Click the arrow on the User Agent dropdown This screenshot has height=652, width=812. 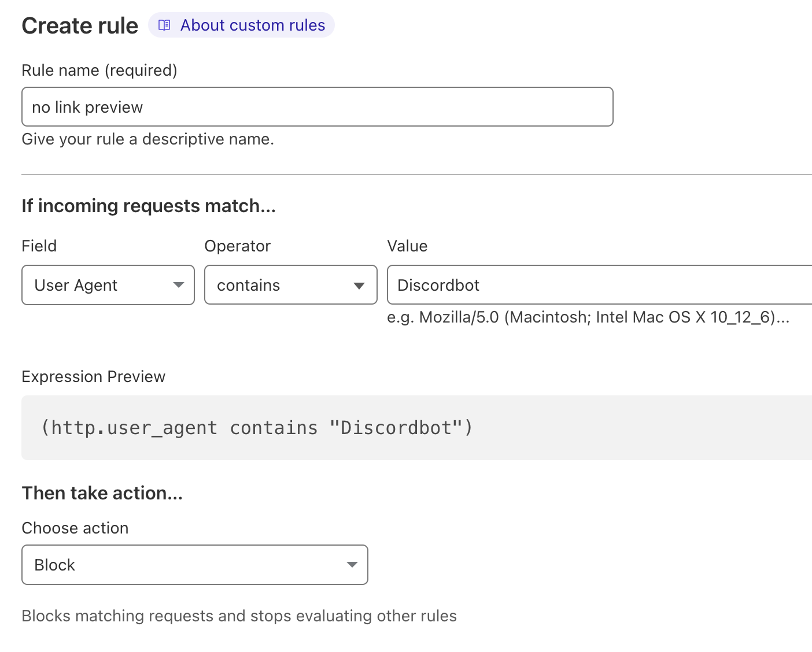pos(179,285)
